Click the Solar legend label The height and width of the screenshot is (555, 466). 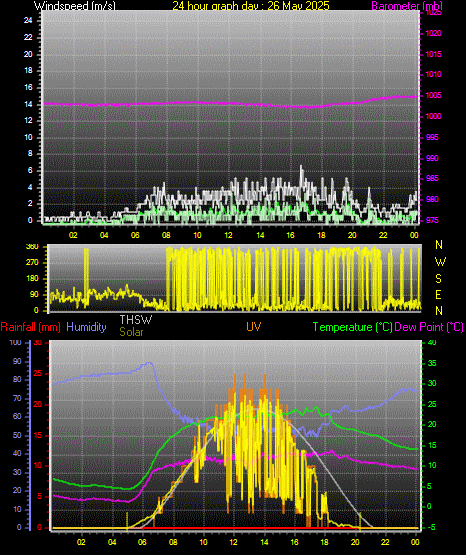[131, 332]
